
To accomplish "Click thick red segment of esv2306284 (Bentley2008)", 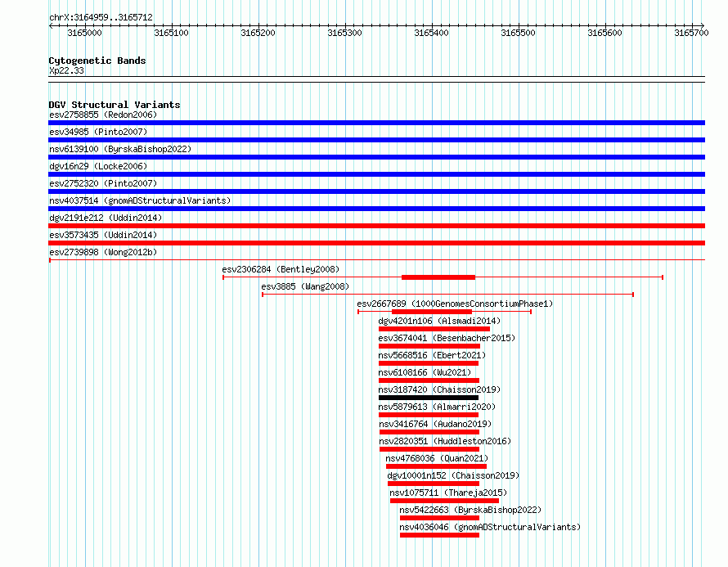I will point(438,277).
